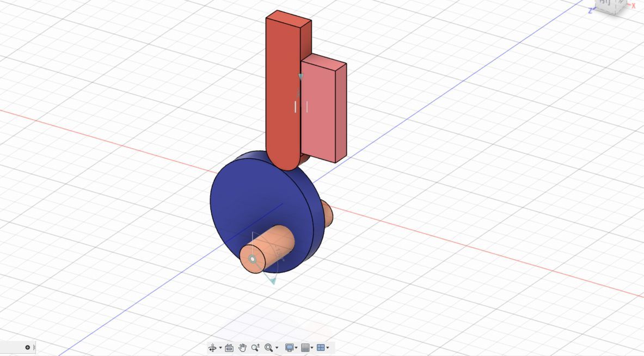This screenshot has height=356, width=644.
Task: Open the Zoom Window dropdown arrow
Action: 277,348
